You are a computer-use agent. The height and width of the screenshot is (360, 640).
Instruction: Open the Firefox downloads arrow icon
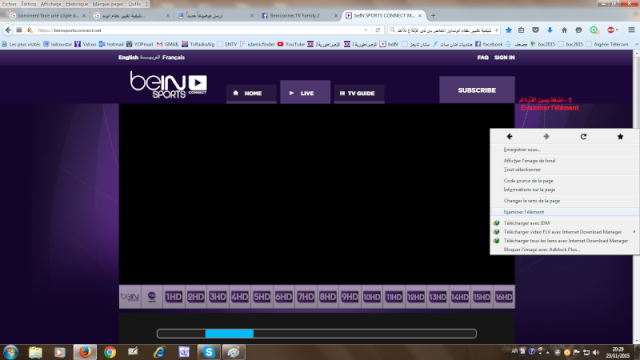coord(550,30)
